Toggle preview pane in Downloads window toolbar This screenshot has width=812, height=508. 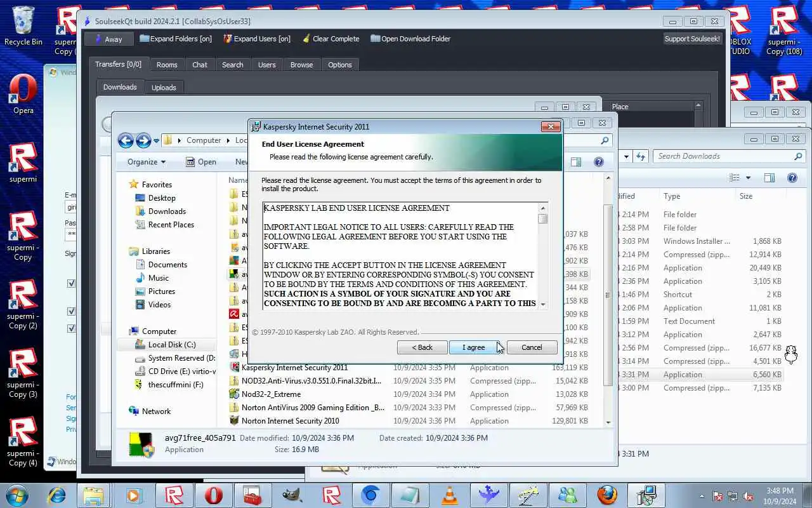(769, 178)
